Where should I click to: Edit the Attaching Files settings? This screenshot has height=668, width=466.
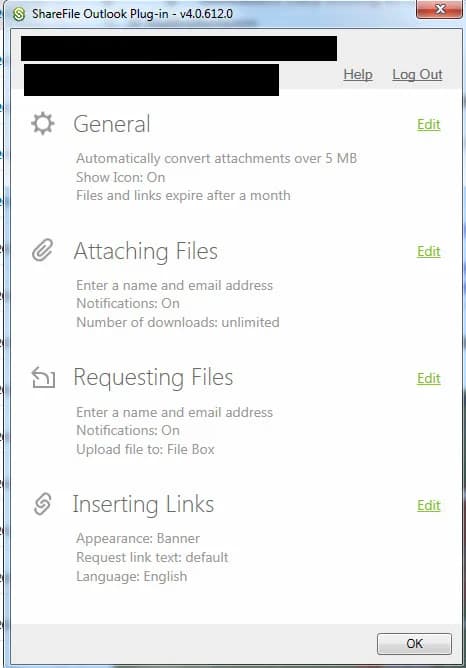[x=429, y=251]
